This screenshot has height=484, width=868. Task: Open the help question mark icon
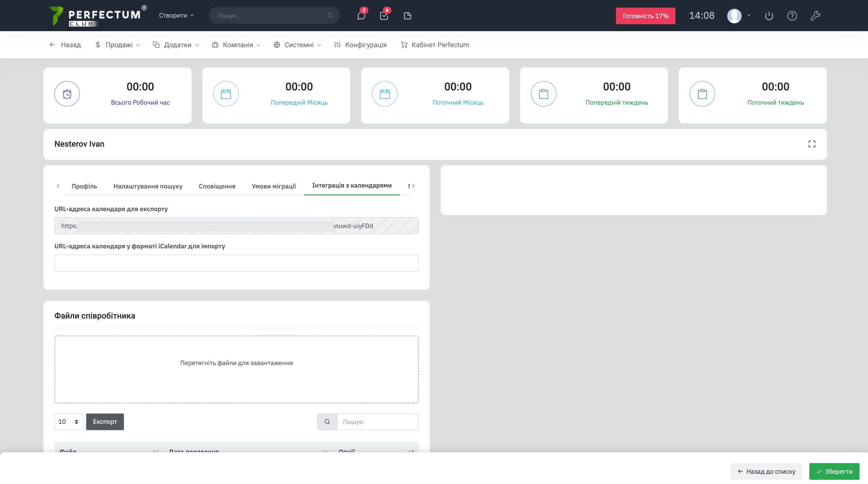(x=792, y=16)
